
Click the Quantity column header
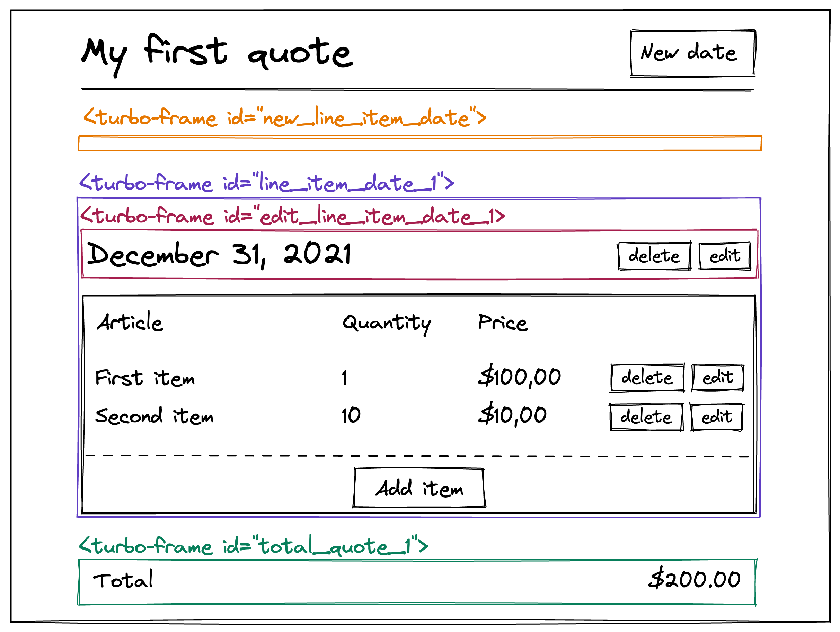pyautogui.click(x=387, y=324)
